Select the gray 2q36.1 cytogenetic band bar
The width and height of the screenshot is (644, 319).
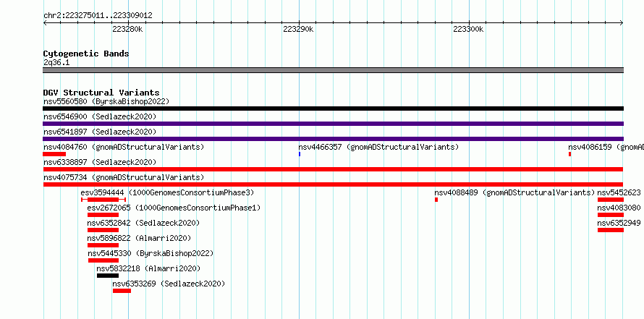coord(333,70)
